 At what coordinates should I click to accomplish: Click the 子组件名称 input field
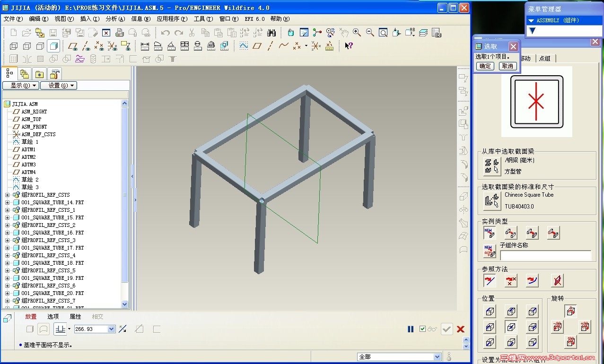click(x=545, y=256)
